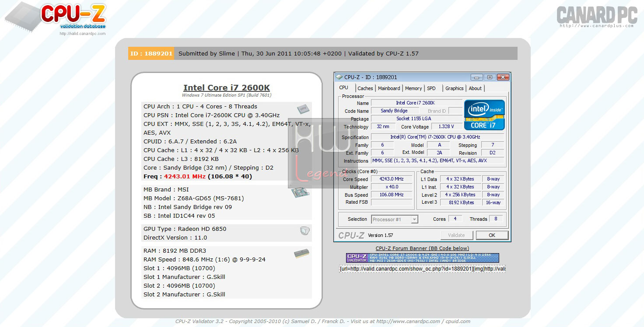Image resolution: width=644 pixels, height=327 pixels.
Task: Click the CPU-Z validation database logo
Action: (56, 16)
